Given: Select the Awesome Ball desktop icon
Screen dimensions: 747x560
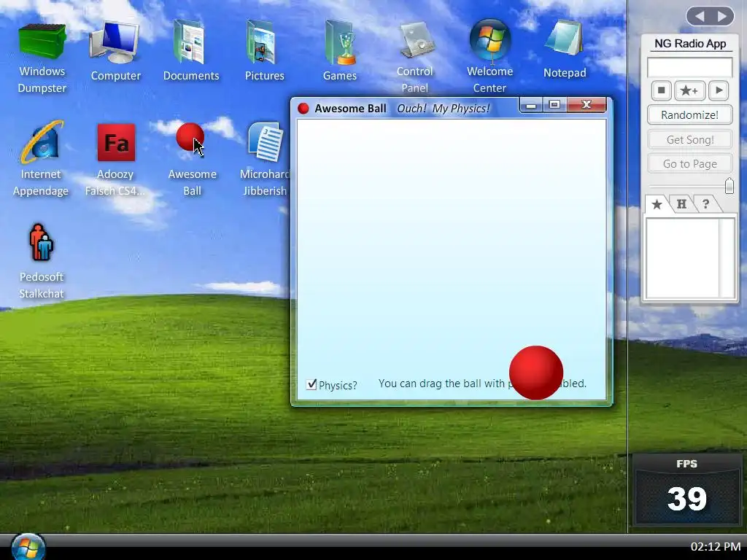Looking at the screenshot, I should [190, 137].
